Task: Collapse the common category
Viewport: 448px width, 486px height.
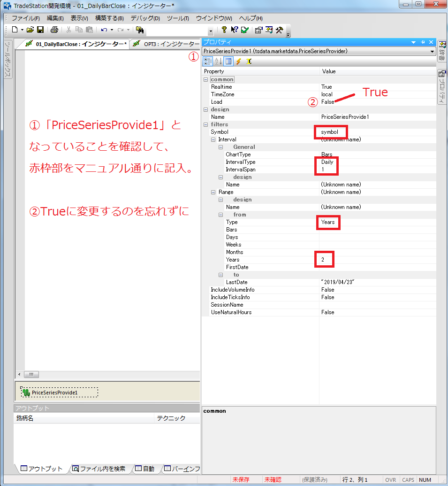Action: tap(205, 80)
